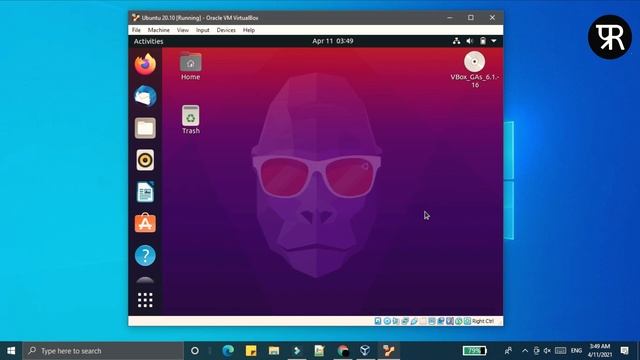This screenshot has width=640, height=360.
Task: Open Sticky Notes on the taskbar
Action: (251, 351)
